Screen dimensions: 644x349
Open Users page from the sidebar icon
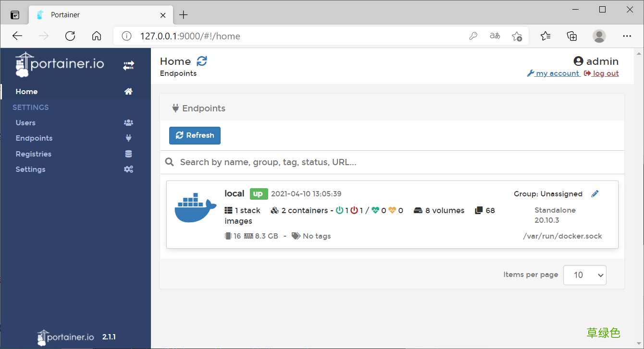tap(128, 122)
